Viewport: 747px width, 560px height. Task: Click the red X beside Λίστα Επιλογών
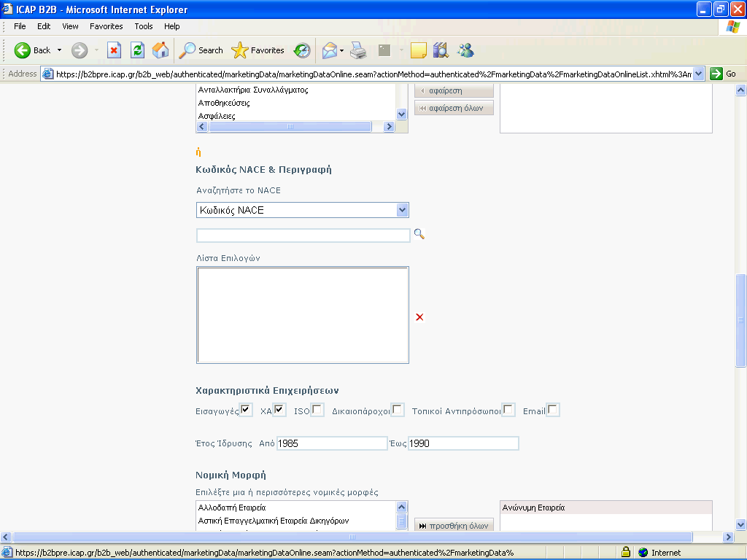(x=419, y=317)
